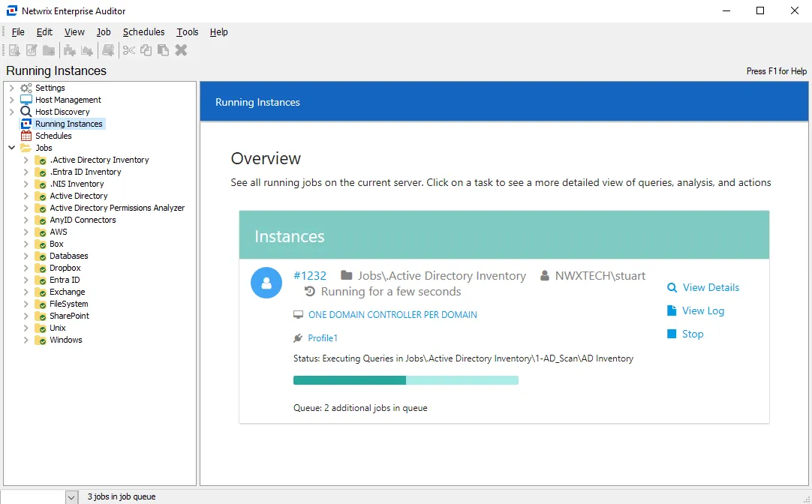Open the View menu

point(74,32)
